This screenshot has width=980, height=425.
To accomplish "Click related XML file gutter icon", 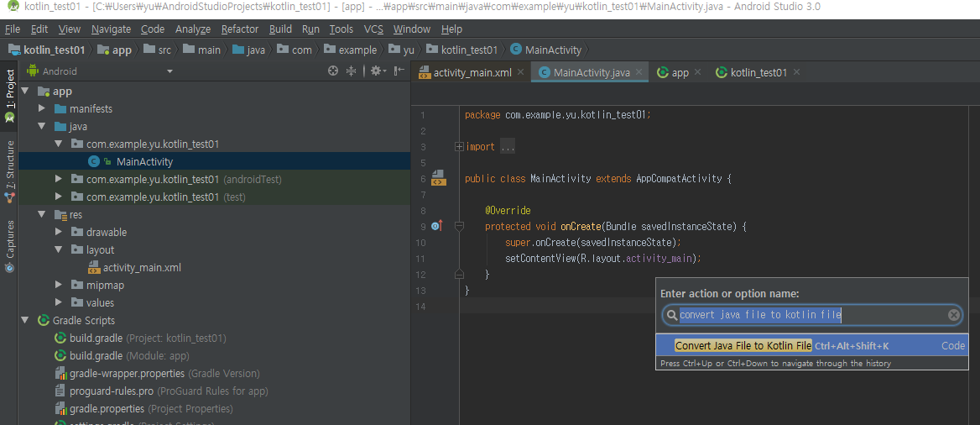I will coord(439,178).
